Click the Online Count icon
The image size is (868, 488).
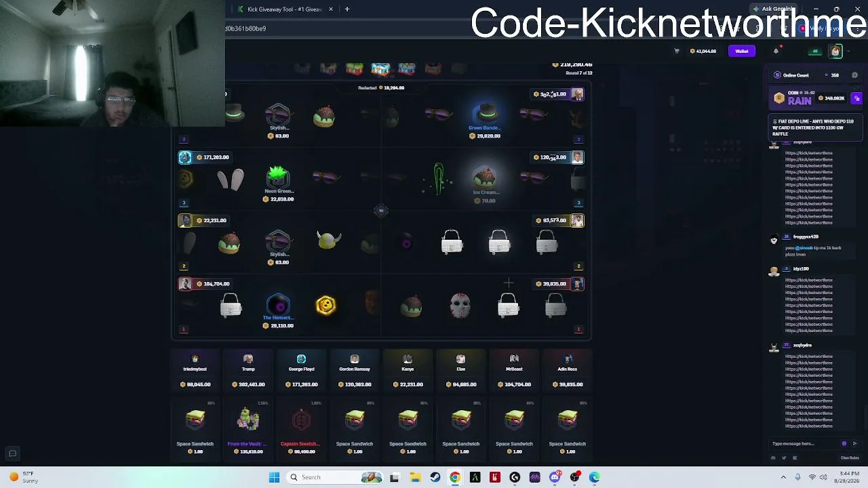(777, 75)
